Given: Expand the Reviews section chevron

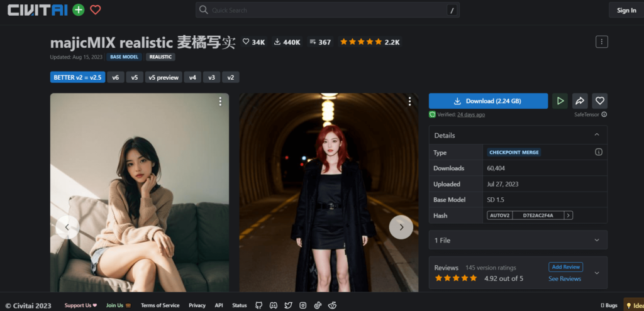Looking at the screenshot, I should coord(597,273).
